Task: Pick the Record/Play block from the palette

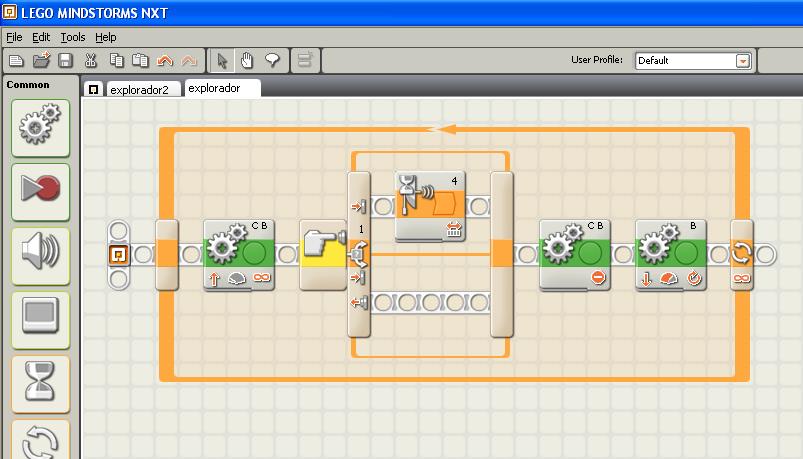Action: pos(40,190)
